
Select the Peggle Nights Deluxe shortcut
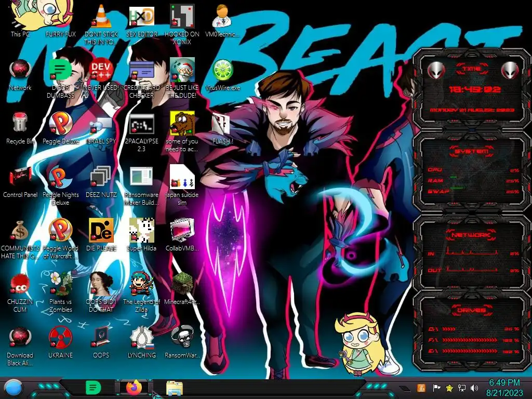[60, 177]
